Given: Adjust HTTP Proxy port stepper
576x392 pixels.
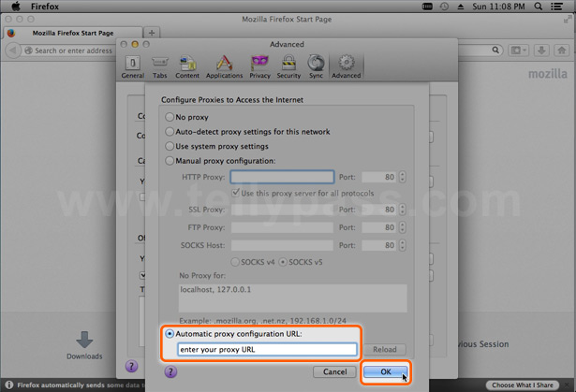Looking at the screenshot, I should (x=402, y=177).
